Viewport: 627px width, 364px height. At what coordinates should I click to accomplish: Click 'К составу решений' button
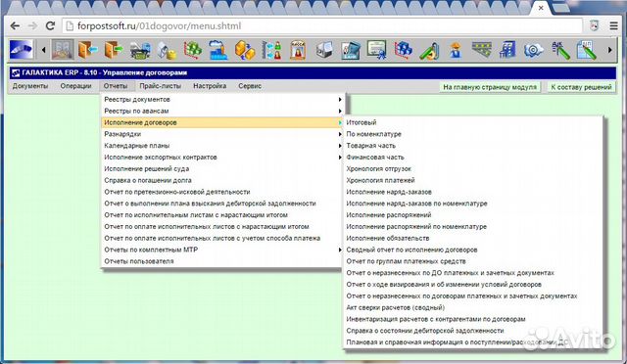point(581,87)
